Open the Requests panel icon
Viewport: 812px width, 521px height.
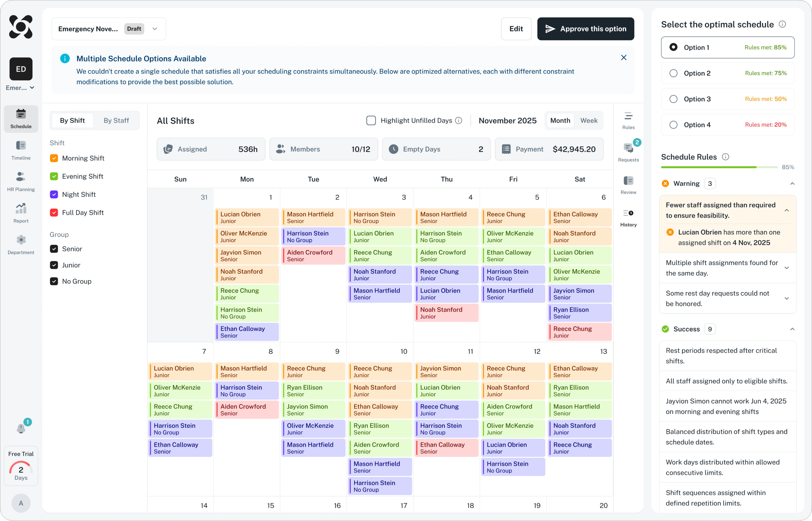(628, 152)
